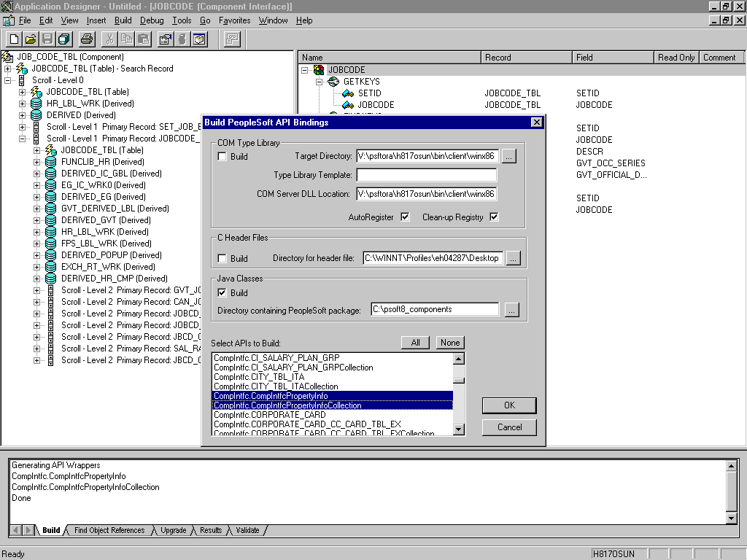The image size is (747, 560).
Task: Click the Cut scissors toolbar icon
Action: (109, 39)
